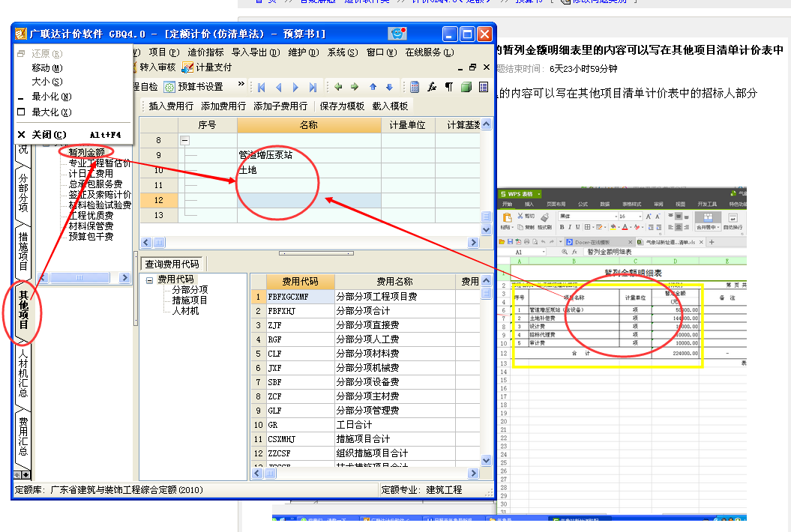This screenshot has width=791, height=532.
Task: Jump to last record navigation arrow
Action: (313, 87)
